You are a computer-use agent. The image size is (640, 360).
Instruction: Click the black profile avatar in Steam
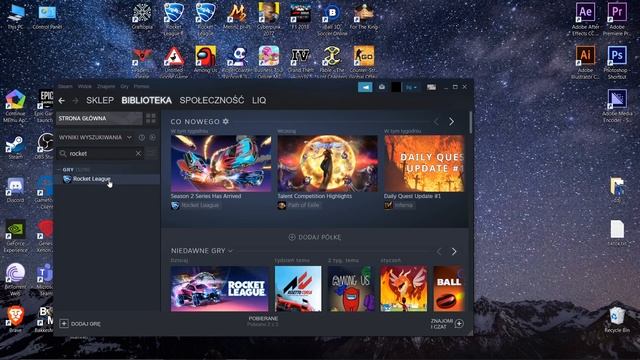point(396,87)
